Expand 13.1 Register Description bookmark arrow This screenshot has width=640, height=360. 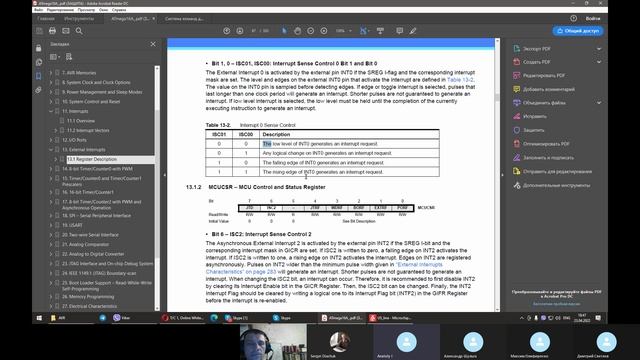tap(56, 159)
